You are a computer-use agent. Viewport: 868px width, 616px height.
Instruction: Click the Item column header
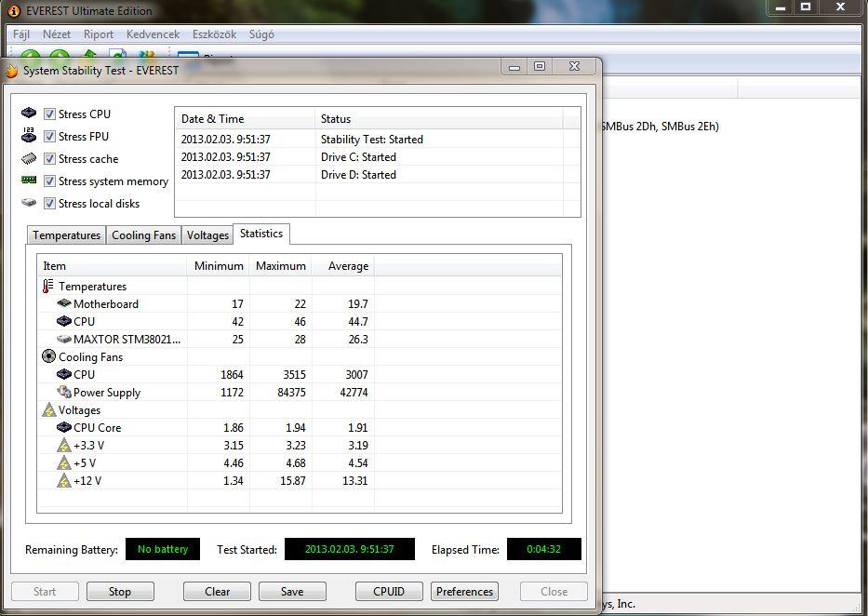[x=113, y=266]
